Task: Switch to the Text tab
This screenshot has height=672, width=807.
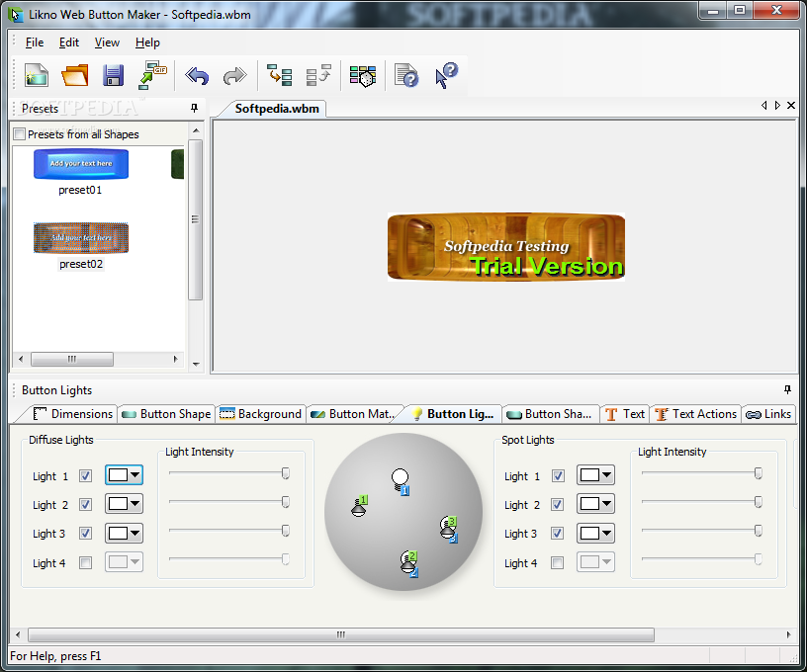Action: pyautogui.click(x=625, y=414)
